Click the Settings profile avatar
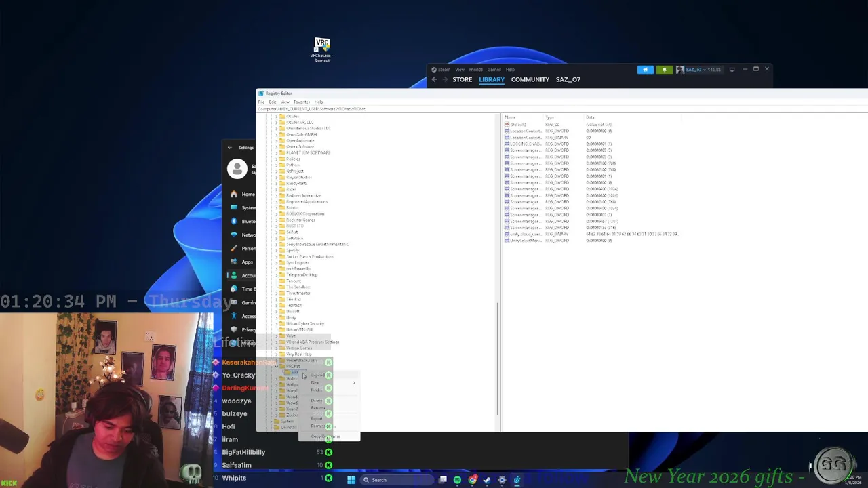Screen dimensions: 868x488 tap(237, 169)
